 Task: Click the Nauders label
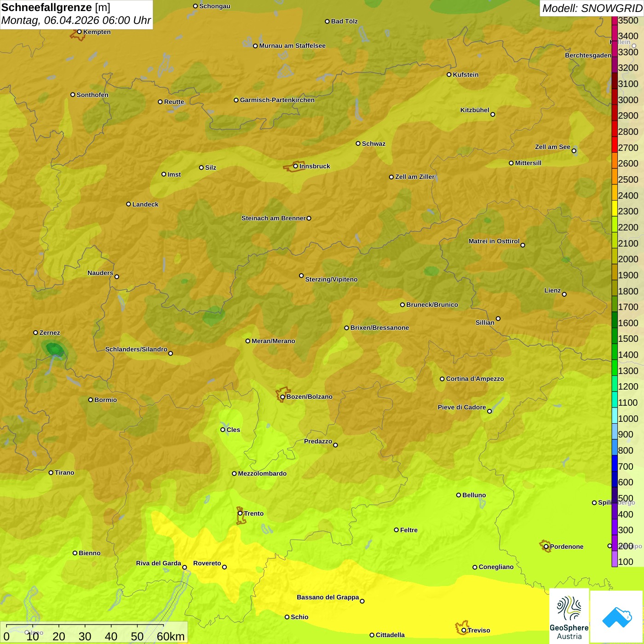click(x=100, y=273)
